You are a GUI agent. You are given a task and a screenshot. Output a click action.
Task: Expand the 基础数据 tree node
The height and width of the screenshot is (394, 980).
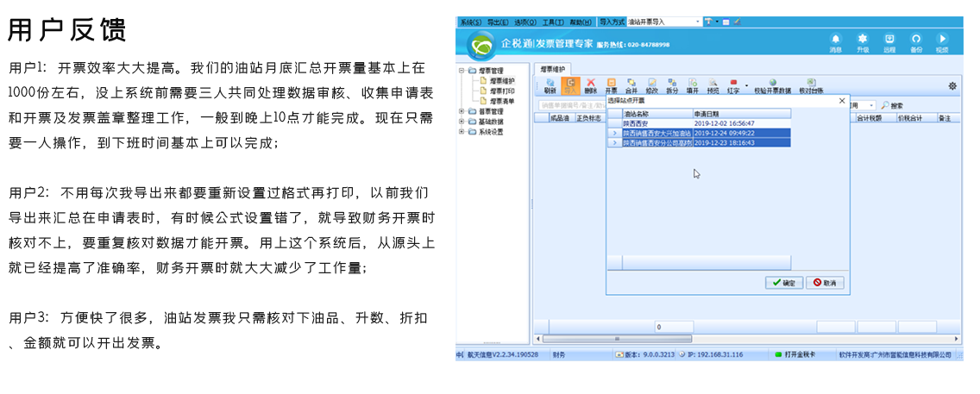click(462, 122)
